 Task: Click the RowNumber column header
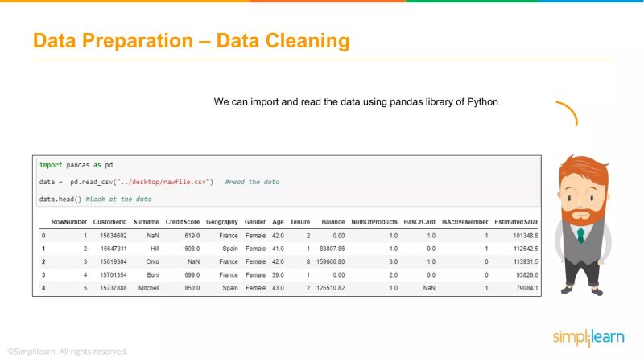[x=69, y=222]
